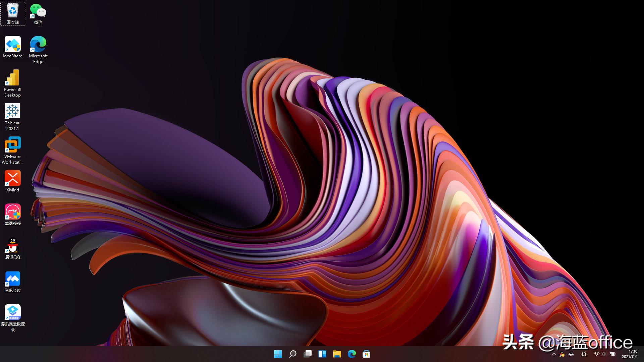The height and width of the screenshot is (362, 644).
Task: Launch WeChat (微信) from the desktop
Action: [x=38, y=13]
